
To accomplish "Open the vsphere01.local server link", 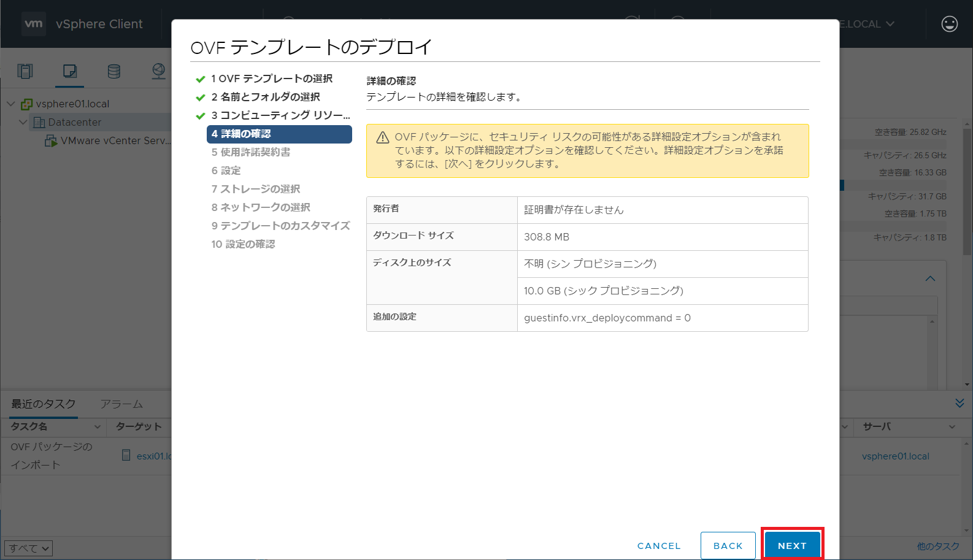I will click(895, 456).
